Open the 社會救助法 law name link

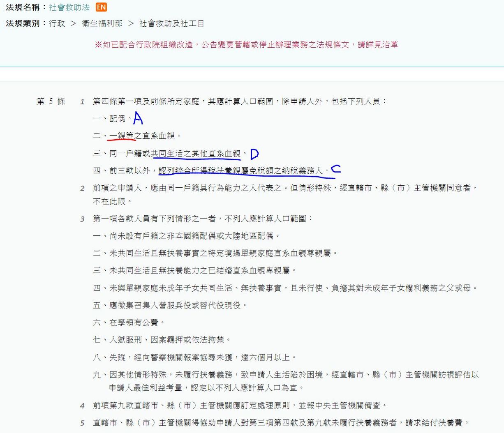pos(69,7)
